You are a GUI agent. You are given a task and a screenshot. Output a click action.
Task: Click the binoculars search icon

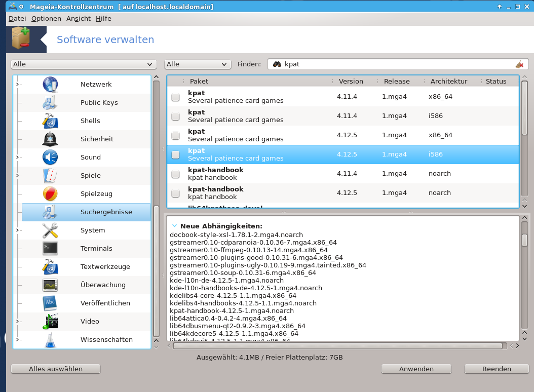pyautogui.click(x=277, y=64)
